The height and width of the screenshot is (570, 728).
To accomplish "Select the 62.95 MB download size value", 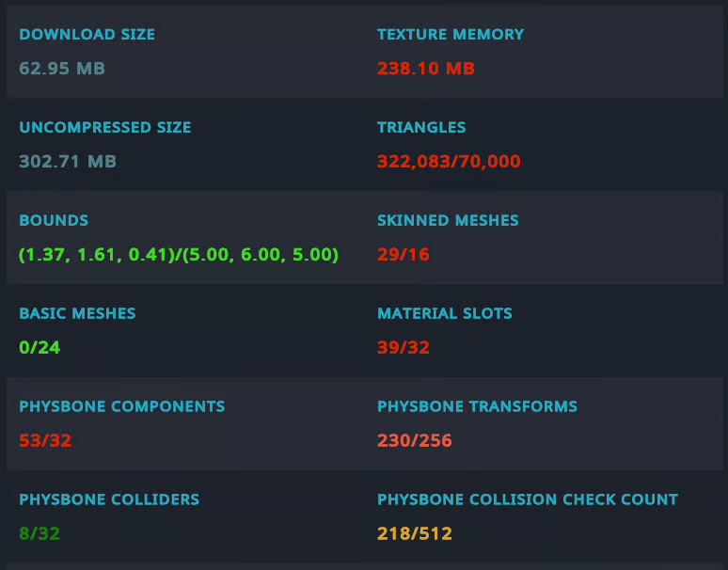I will [62, 69].
